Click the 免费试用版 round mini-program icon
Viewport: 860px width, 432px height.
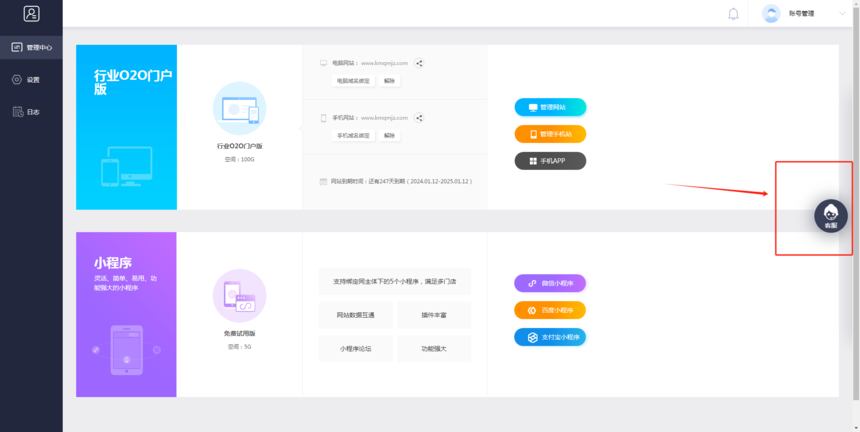pos(239,295)
